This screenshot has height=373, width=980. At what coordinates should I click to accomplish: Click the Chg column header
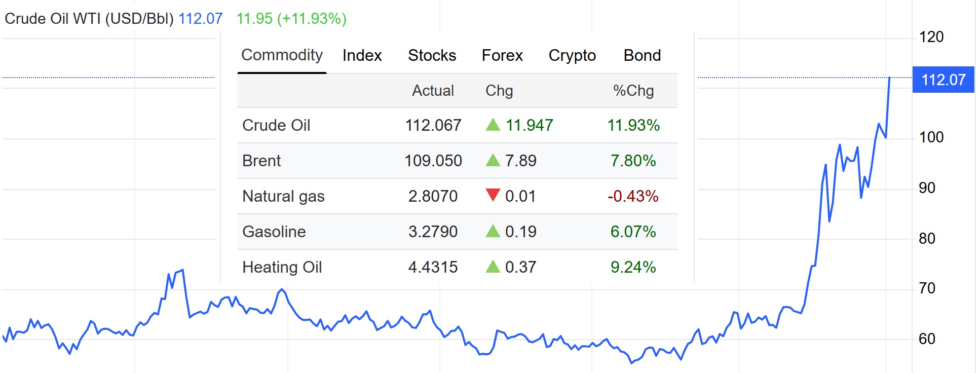pyautogui.click(x=499, y=91)
